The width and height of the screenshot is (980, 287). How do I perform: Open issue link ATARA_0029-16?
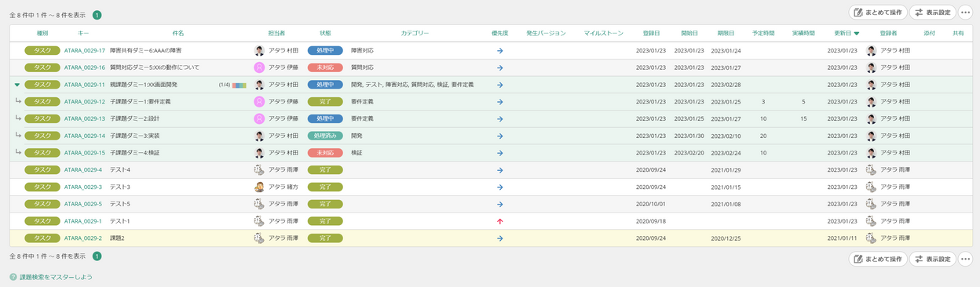[85, 67]
